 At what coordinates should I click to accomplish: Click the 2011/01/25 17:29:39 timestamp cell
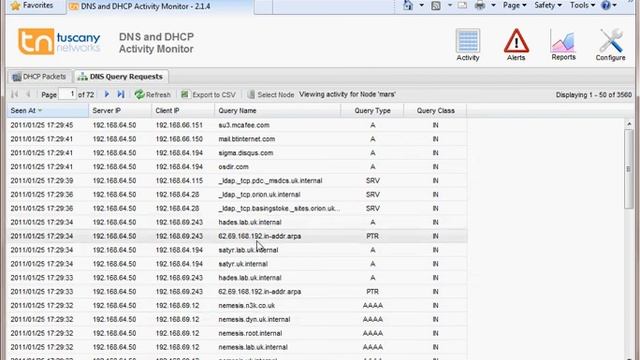[x=42, y=181]
